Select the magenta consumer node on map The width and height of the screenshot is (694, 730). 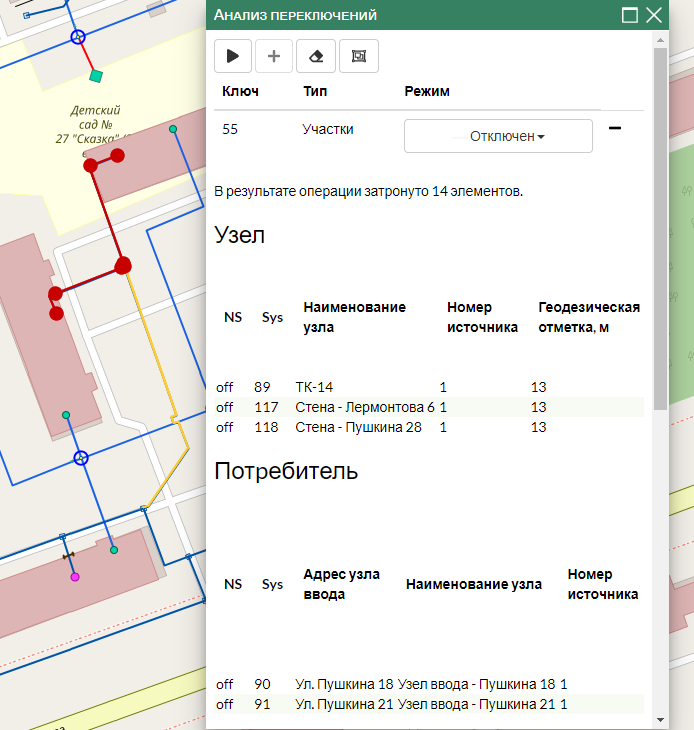[x=74, y=577]
